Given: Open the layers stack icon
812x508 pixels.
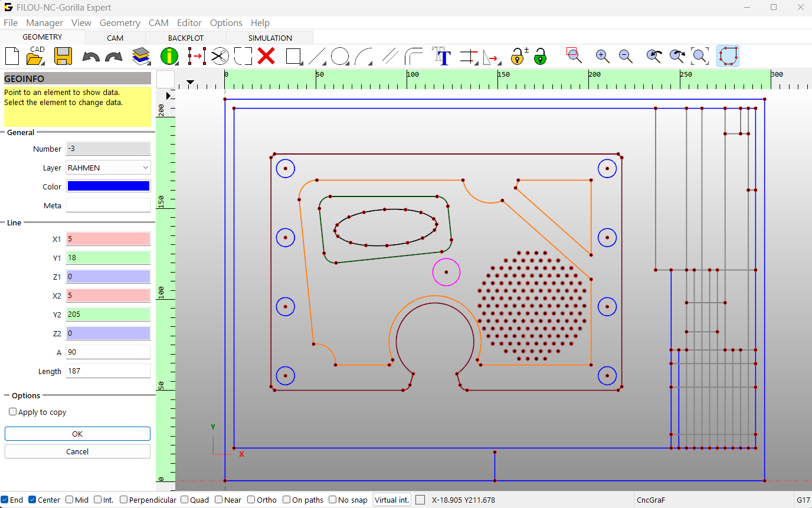Looking at the screenshot, I should coord(141,57).
